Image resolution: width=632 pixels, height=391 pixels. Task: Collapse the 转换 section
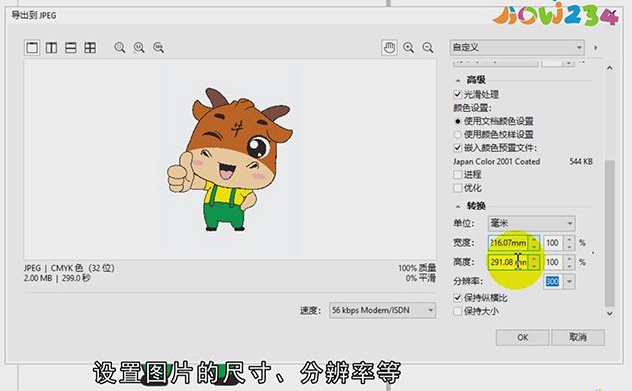(458, 206)
